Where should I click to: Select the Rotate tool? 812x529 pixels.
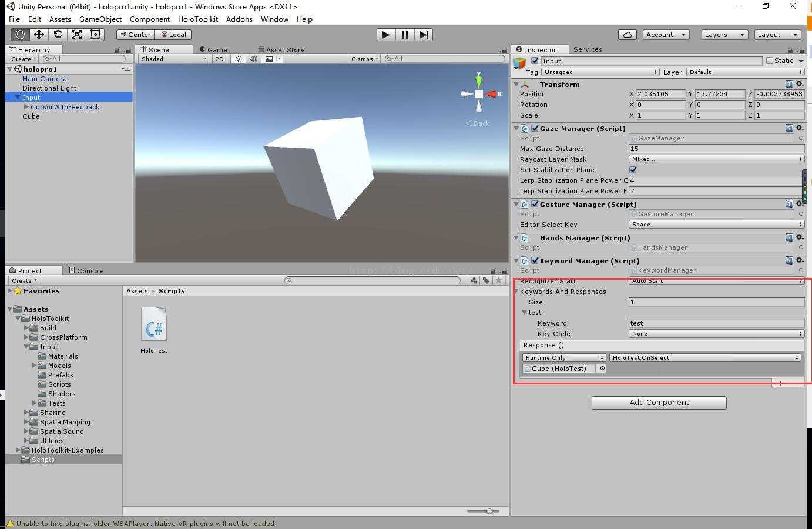pos(58,35)
